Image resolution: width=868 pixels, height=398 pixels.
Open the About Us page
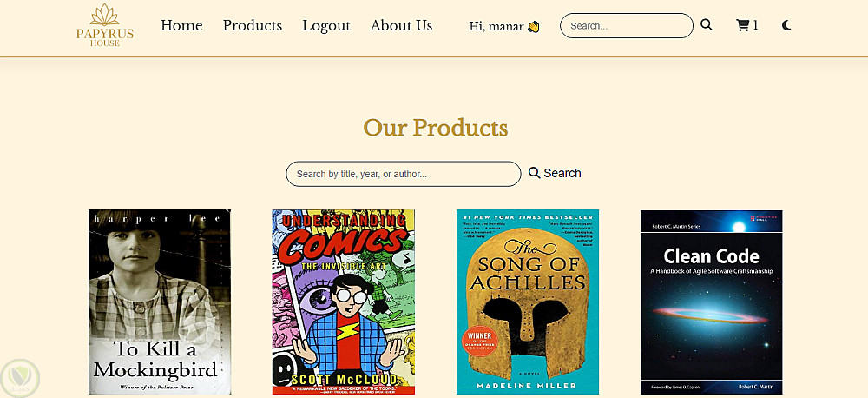(x=401, y=25)
